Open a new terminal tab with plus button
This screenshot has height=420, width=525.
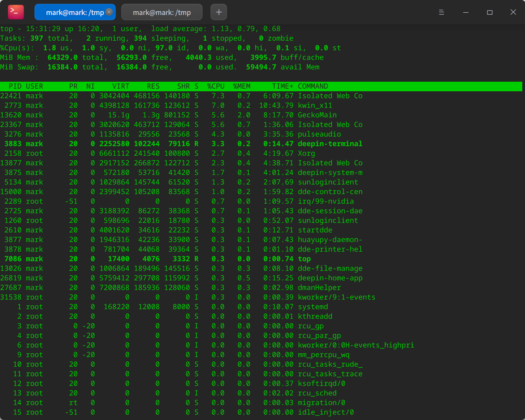pos(219,12)
